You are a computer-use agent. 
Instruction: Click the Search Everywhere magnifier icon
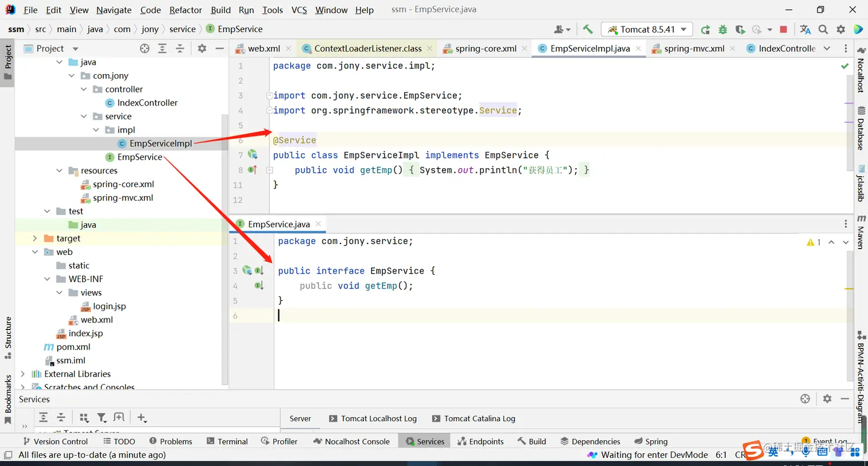823,29
